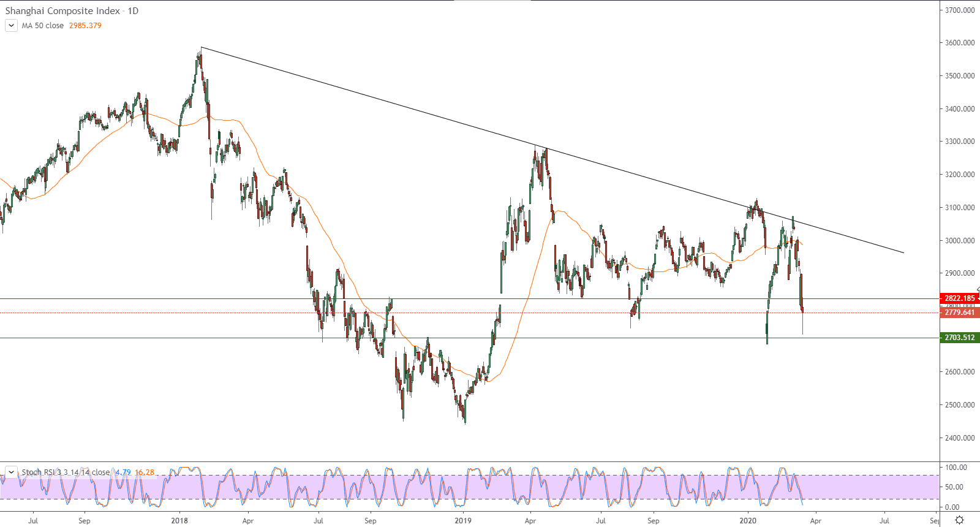Click the 3300.000 price axis label
Image resolution: width=980 pixels, height=527 pixels.
point(960,142)
